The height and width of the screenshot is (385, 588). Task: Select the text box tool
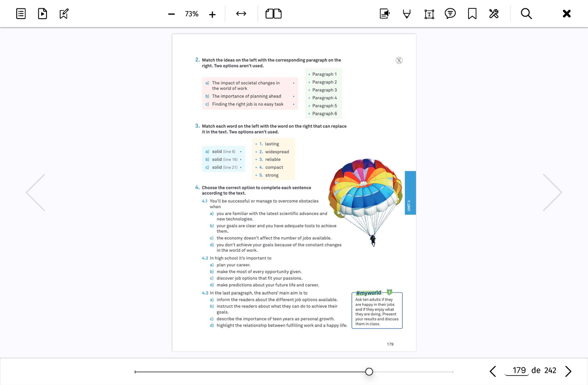pos(429,14)
